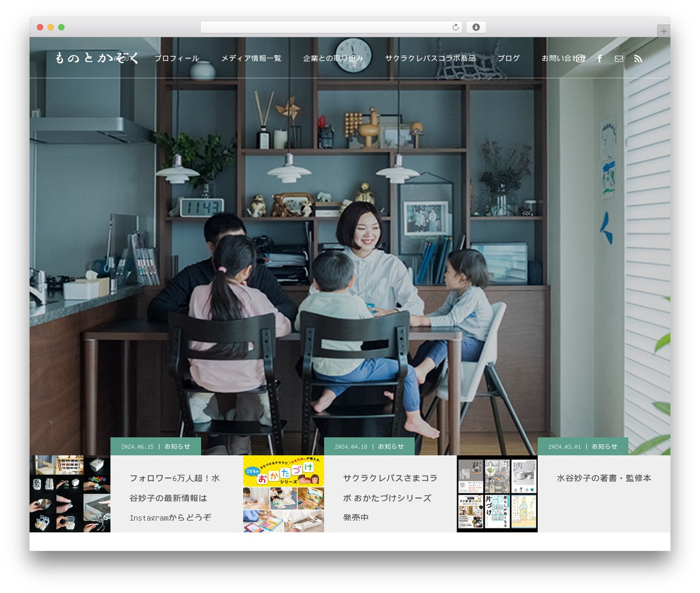
Task: Click the envelope mail icon
Action: pos(619,59)
